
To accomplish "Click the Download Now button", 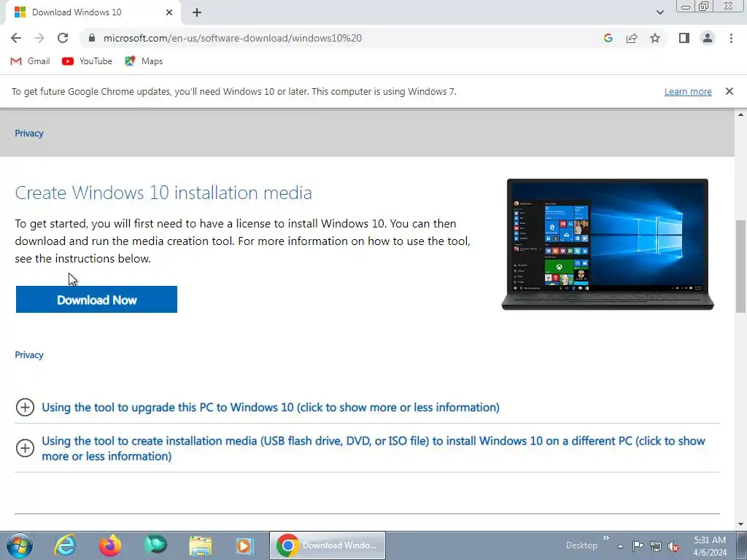I will coord(97,300).
